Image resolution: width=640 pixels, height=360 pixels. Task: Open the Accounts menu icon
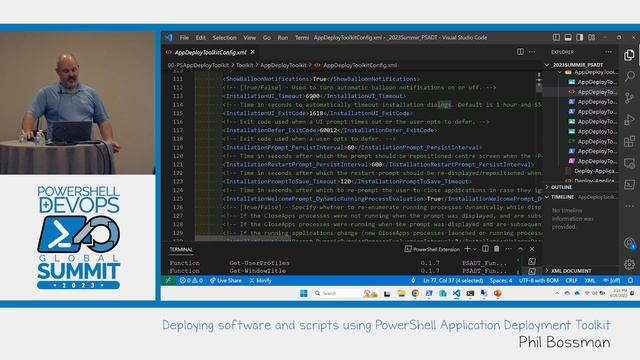coord(629,243)
